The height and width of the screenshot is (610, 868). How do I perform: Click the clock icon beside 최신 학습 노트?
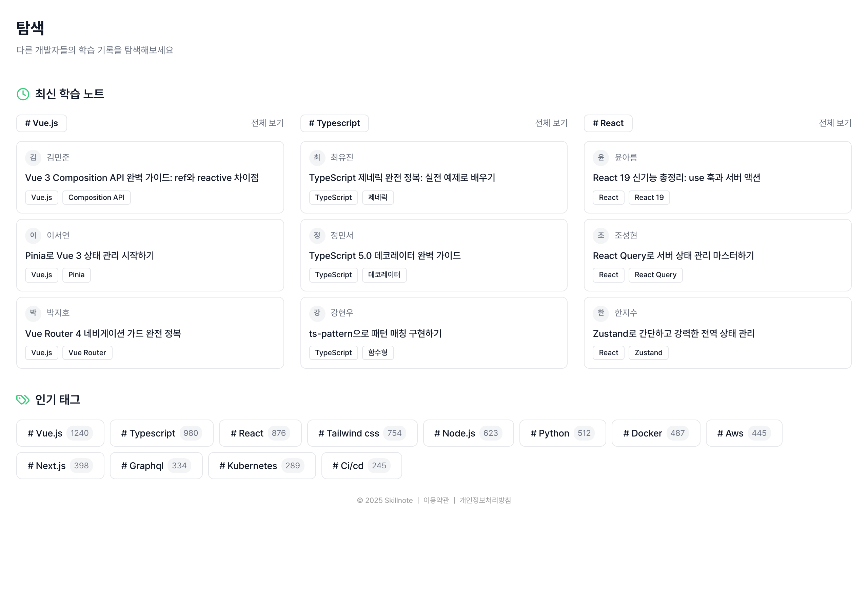pos(23,94)
